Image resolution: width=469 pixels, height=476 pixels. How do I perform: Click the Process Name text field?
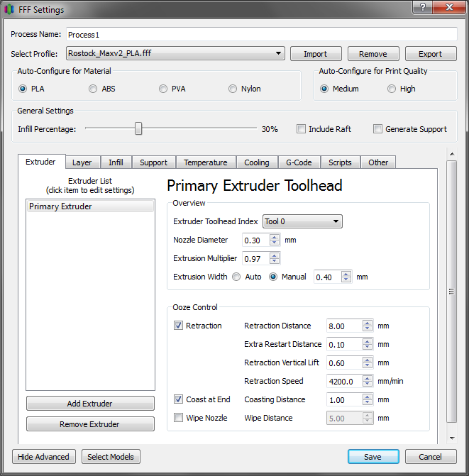tap(261, 34)
